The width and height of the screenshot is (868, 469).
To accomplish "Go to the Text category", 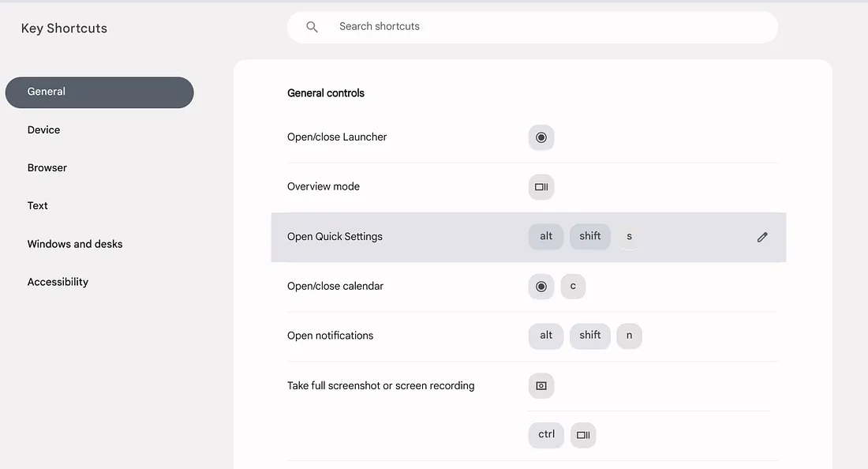I will pos(38,206).
